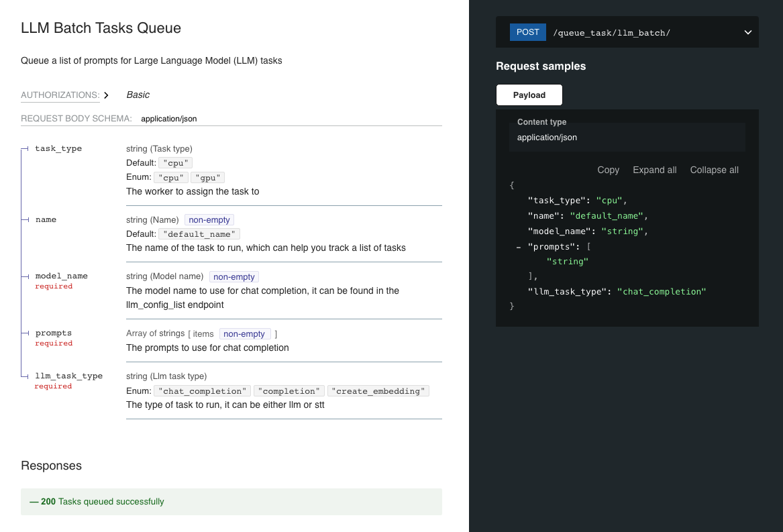Click the /queue_task/llm_batch/ endpoint path
This screenshot has width=783, height=532.
(611, 33)
